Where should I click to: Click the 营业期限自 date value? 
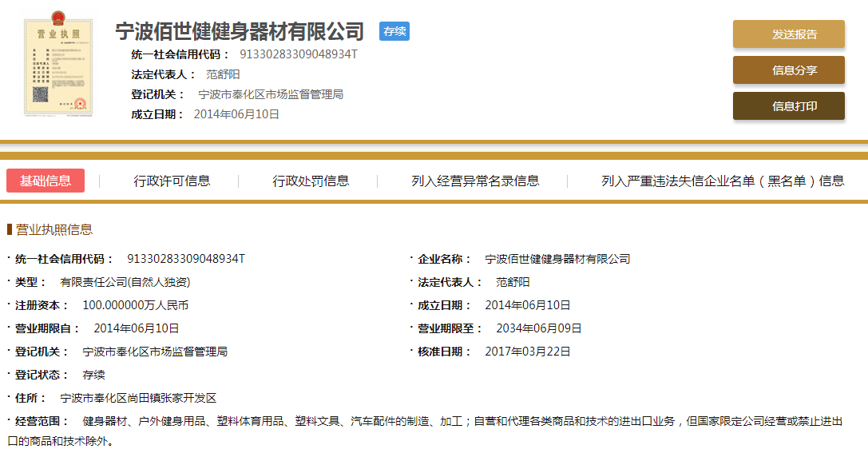tap(137, 328)
